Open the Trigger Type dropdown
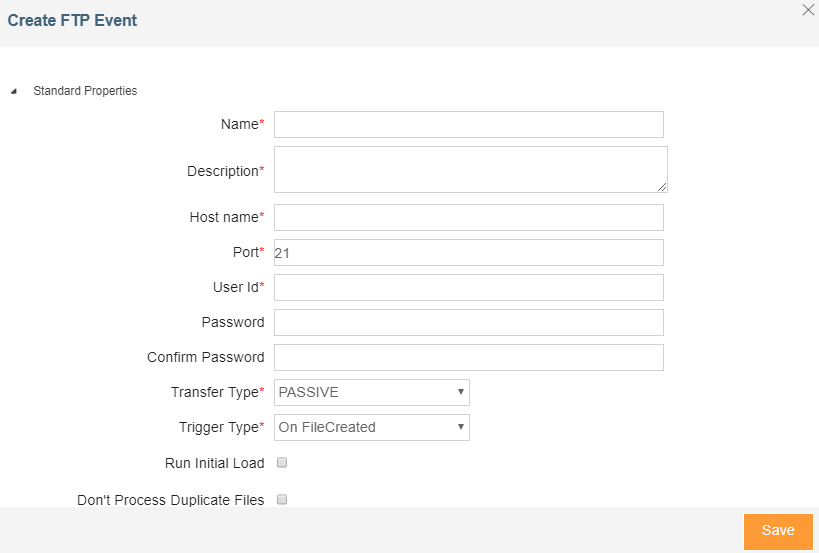 pos(371,427)
